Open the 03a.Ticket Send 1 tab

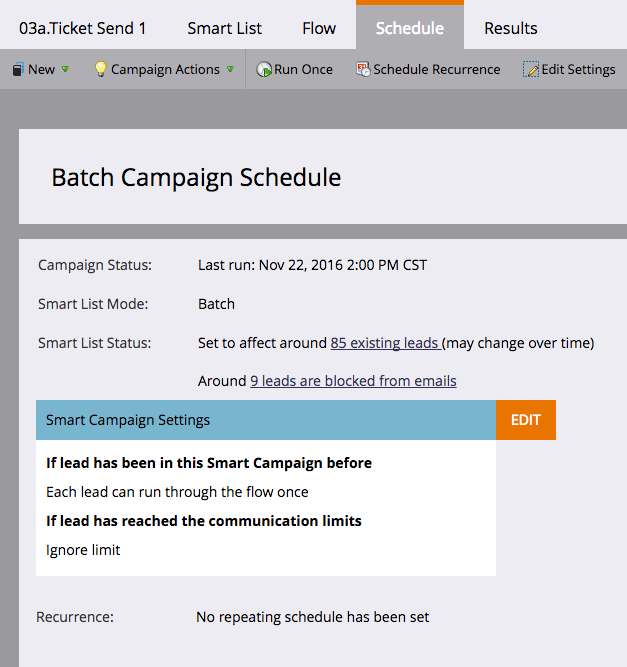pyautogui.click(x=83, y=28)
